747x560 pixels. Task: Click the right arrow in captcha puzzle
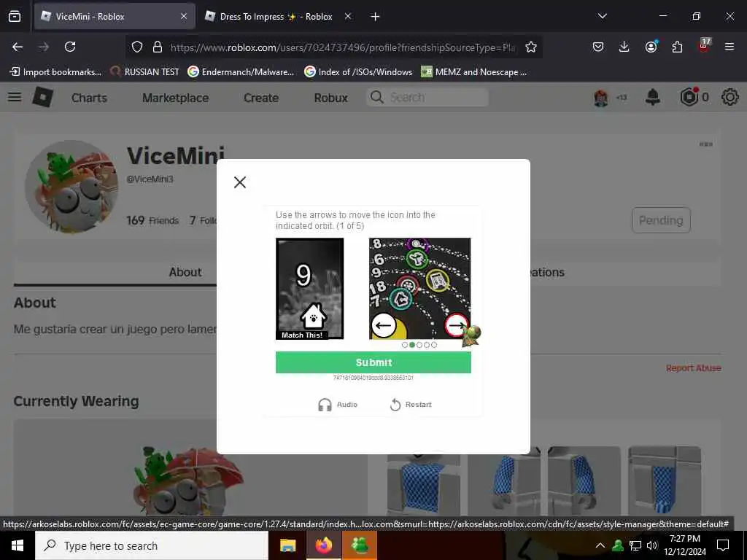click(x=457, y=325)
